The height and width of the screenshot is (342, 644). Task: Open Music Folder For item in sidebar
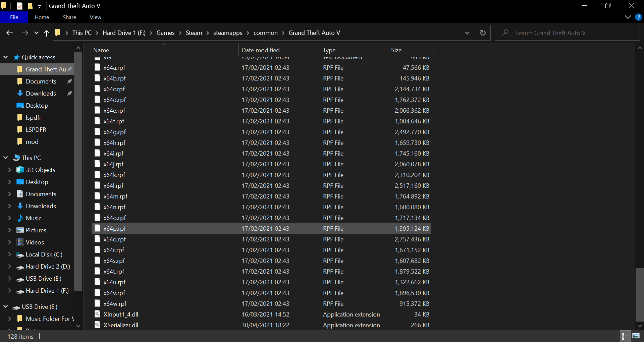49,319
